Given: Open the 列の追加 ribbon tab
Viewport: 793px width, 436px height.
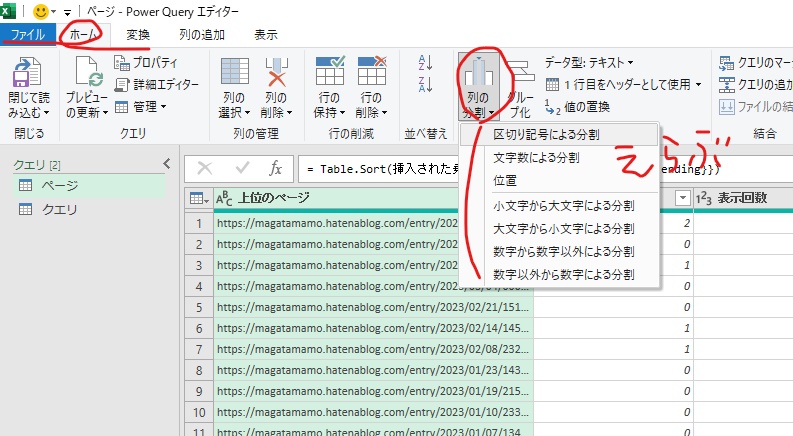Looking at the screenshot, I should coord(202,34).
